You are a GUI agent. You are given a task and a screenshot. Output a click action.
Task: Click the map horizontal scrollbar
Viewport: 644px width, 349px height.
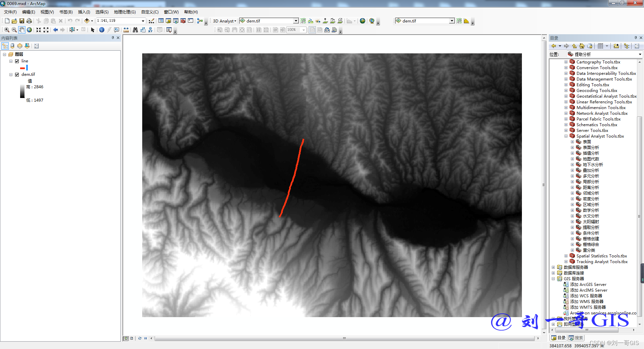(x=344, y=338)
